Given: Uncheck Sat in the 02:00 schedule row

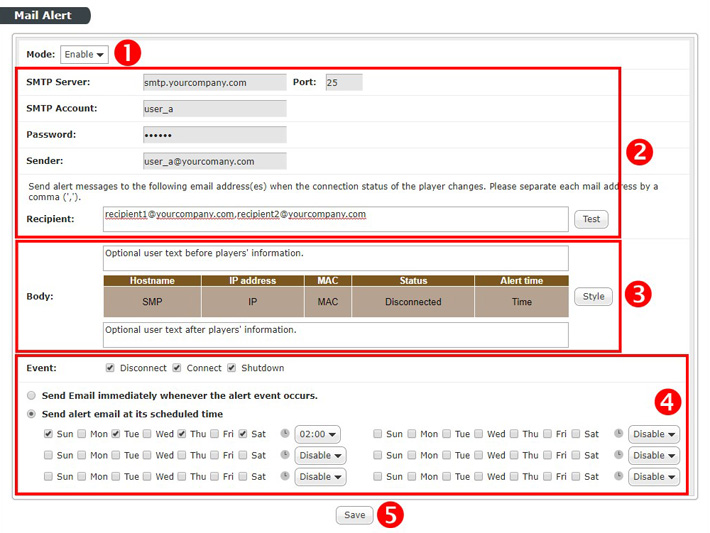Looking at the screenshot, I should click(x=243, y=434).
